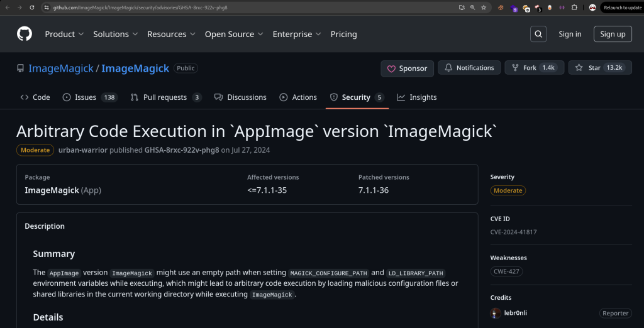Click the 13.2k star count
644x328 pixels.
point(614,68)
